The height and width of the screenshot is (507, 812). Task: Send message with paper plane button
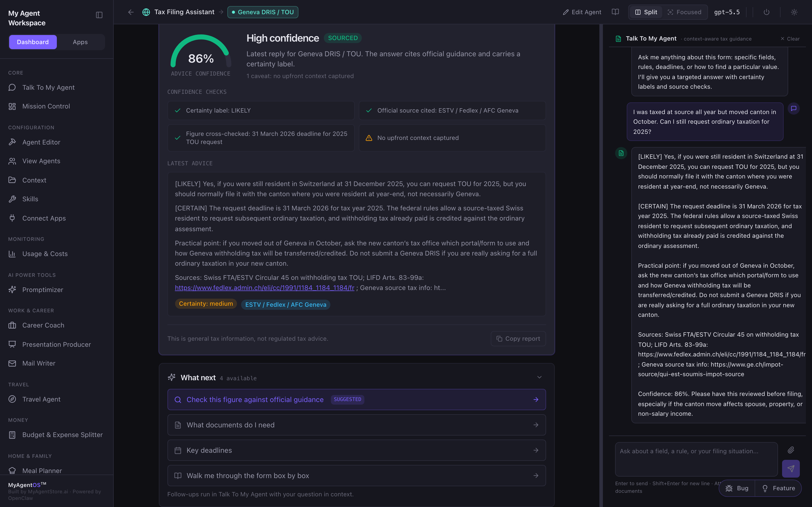(x=790, y=468)
